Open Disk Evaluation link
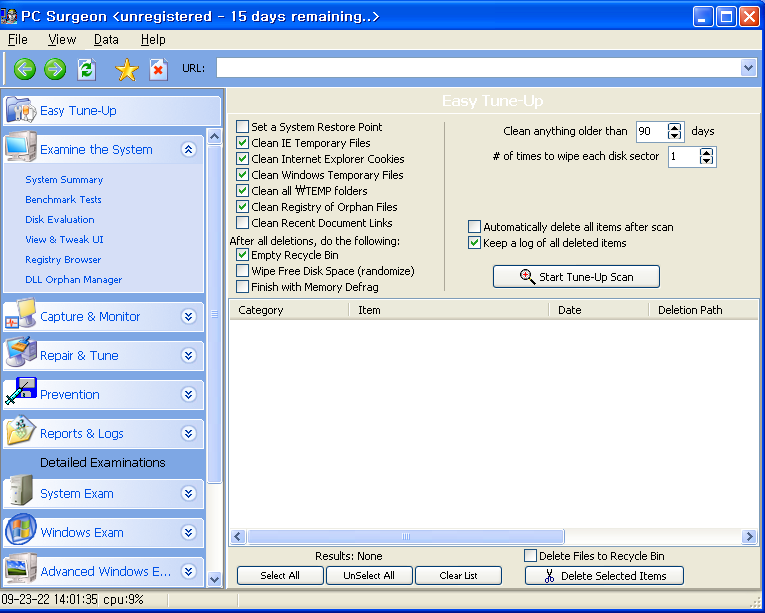The height and width of the screenshot is (613, 765). [60, 220]
